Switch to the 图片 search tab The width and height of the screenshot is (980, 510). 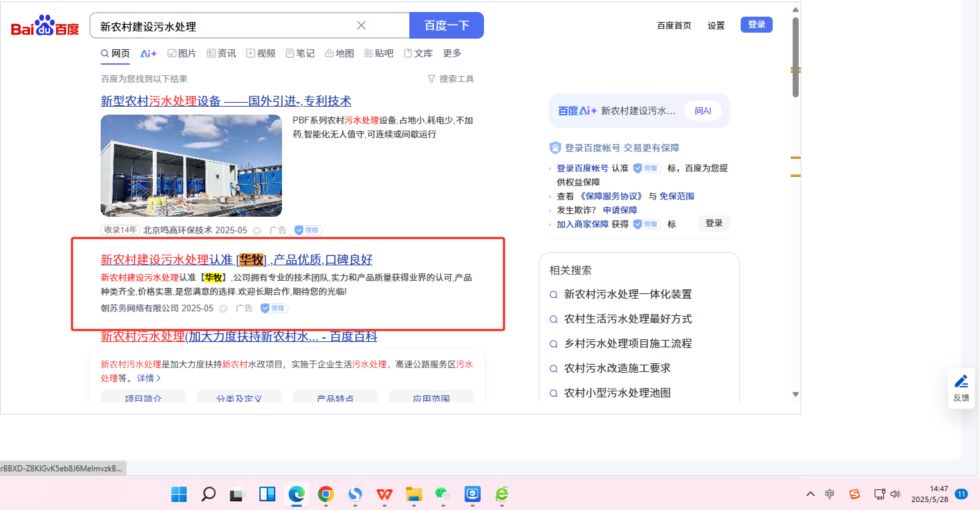181,53
